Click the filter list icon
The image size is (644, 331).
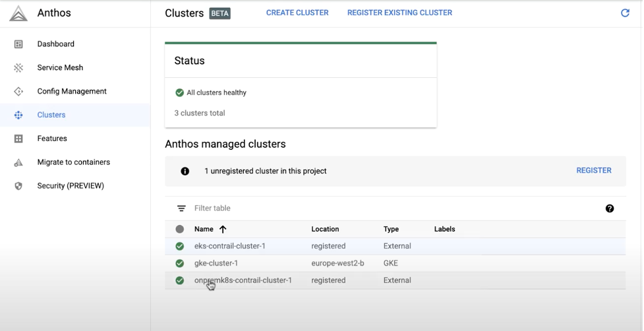tap(181, 208)
